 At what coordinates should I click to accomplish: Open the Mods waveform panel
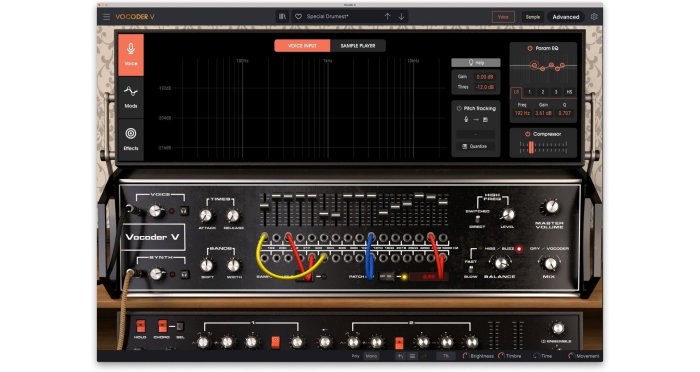pos(131,97)
